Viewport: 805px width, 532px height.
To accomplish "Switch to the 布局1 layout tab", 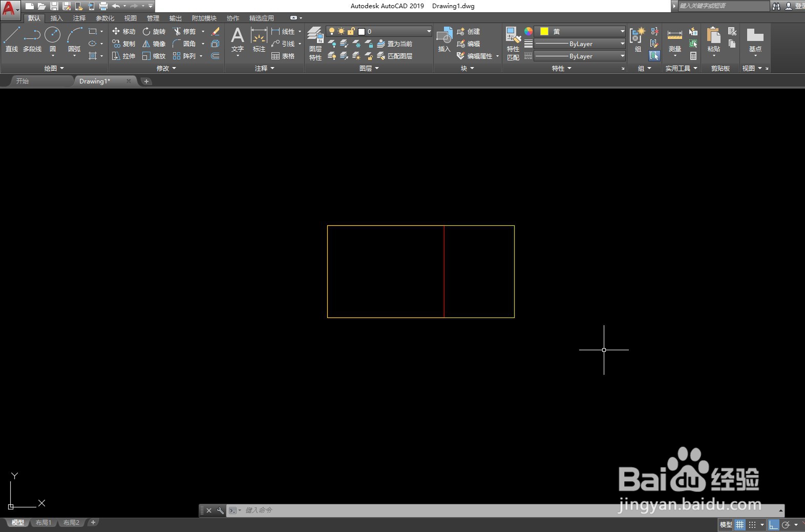I will click(44, 523).
